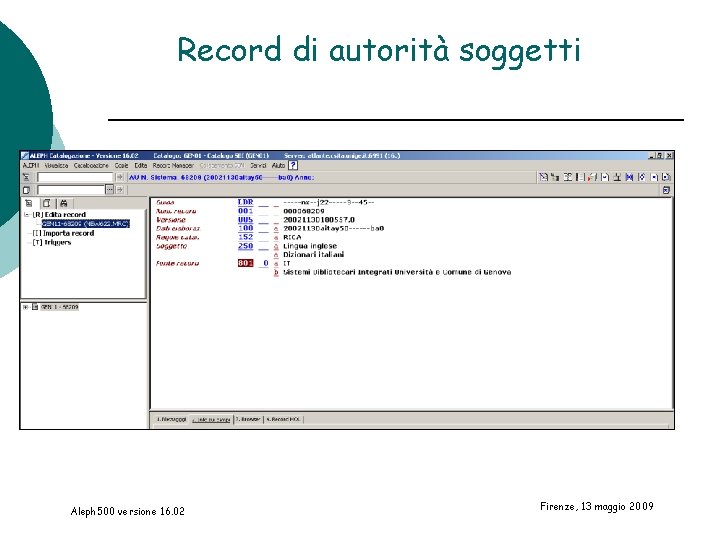Click the ellipsis browse button
Image resolution: width=720 pixels, height=540 pixels.
click(x=109, y=190)
